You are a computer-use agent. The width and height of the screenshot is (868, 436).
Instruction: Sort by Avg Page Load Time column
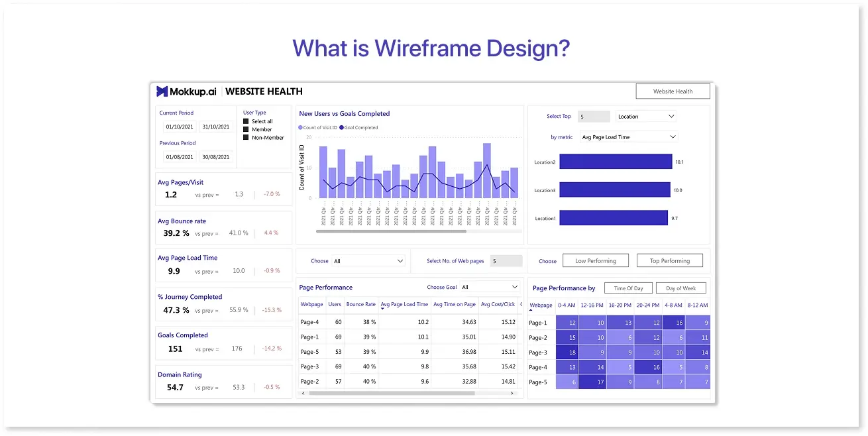[404, 305]
